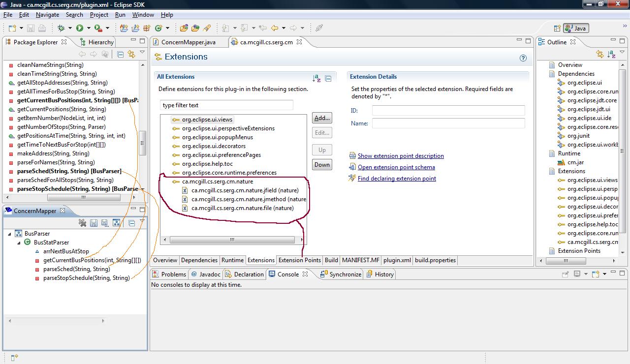Sort All Extensions alphabetically
This screenshot has width=630, height=364.
tap(316, 78)
